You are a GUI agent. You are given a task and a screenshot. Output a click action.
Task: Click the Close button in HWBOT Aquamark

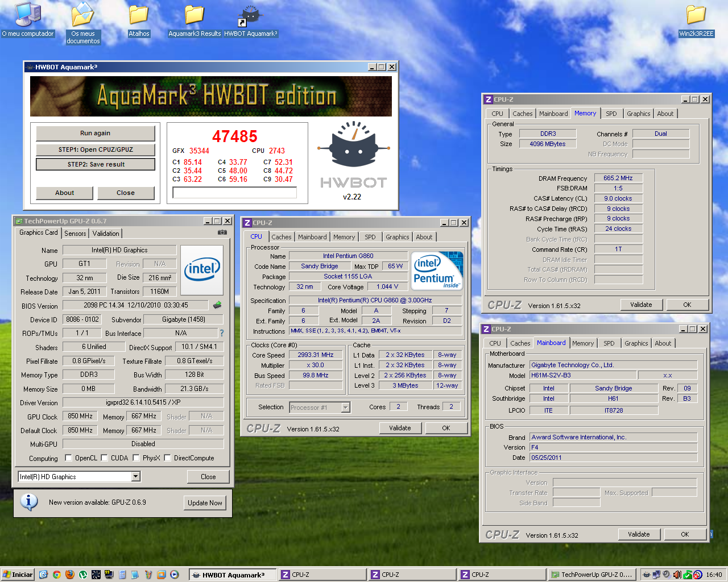126,193
